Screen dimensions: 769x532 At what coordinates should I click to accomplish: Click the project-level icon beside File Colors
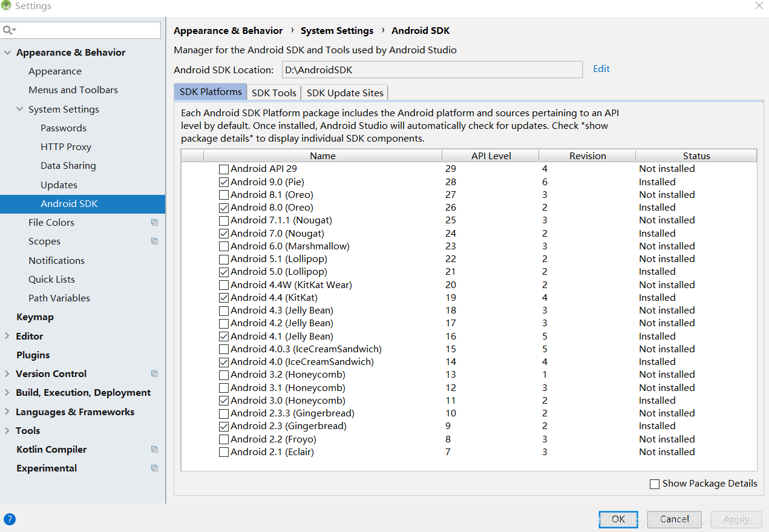coord(154,223)
